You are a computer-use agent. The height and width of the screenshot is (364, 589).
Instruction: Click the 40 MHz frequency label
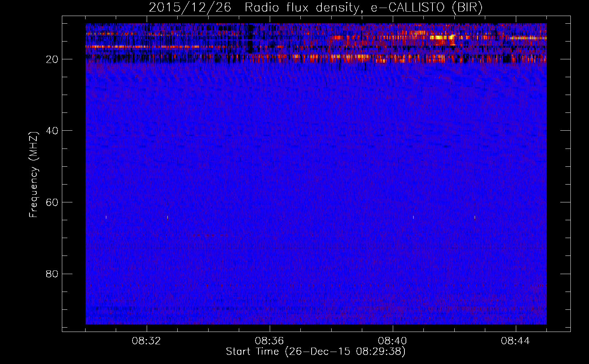[52, 131]
